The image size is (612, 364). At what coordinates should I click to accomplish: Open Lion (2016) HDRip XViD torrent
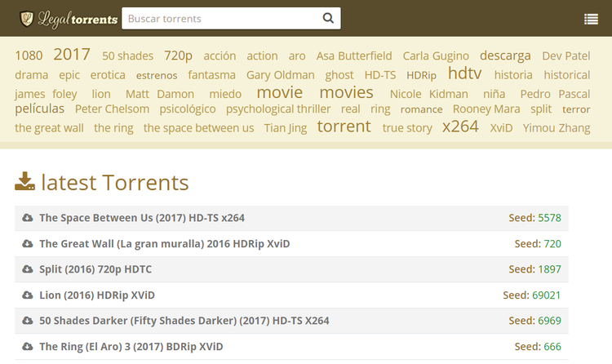pos(96,295)
